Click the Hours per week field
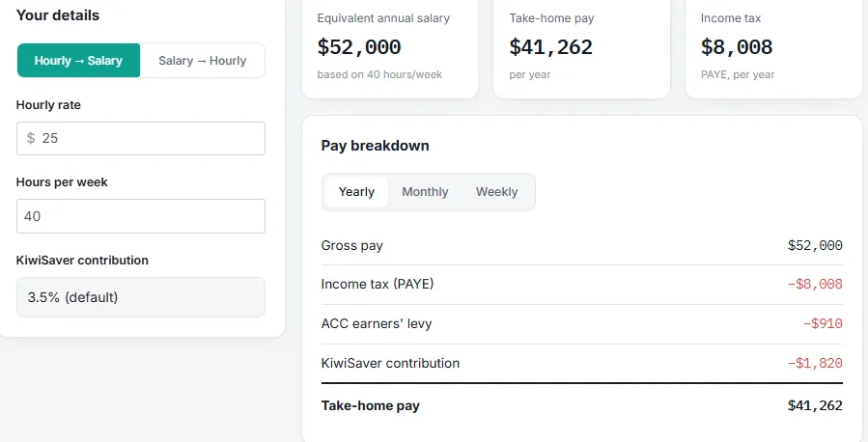The height and width of the screenshot is (442, 868). [141, 216]
